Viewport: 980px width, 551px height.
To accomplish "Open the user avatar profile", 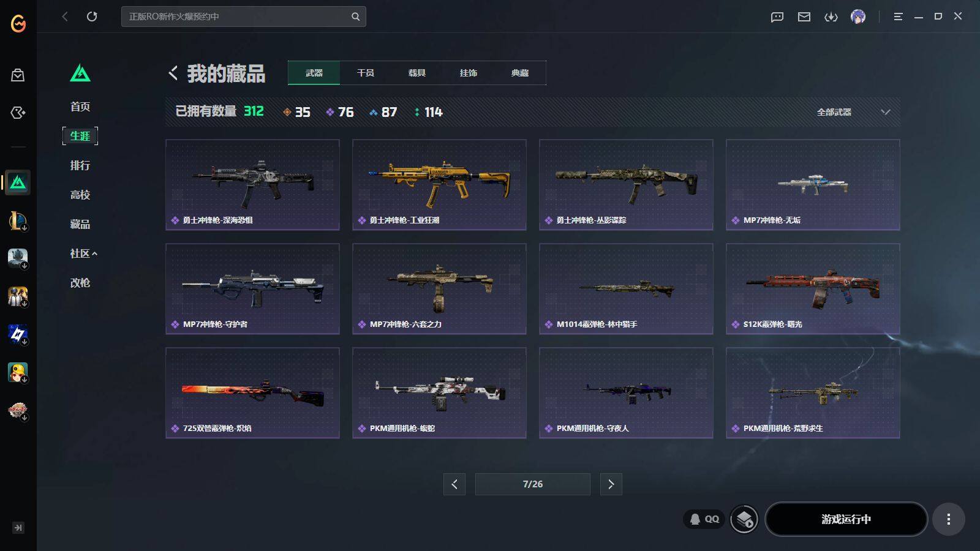I will pos(858,17).
